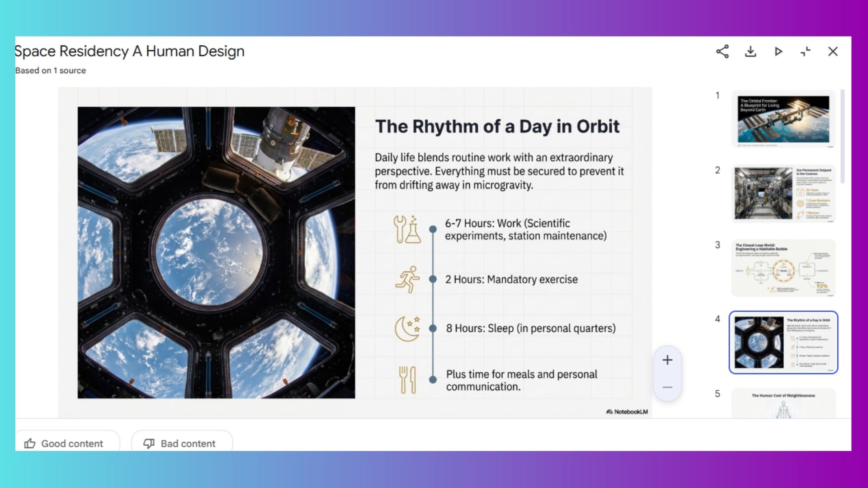Collapse fullscreen view with arrows icon
The width and height of the screenshot is (868, 488).
tap(806, 52)
